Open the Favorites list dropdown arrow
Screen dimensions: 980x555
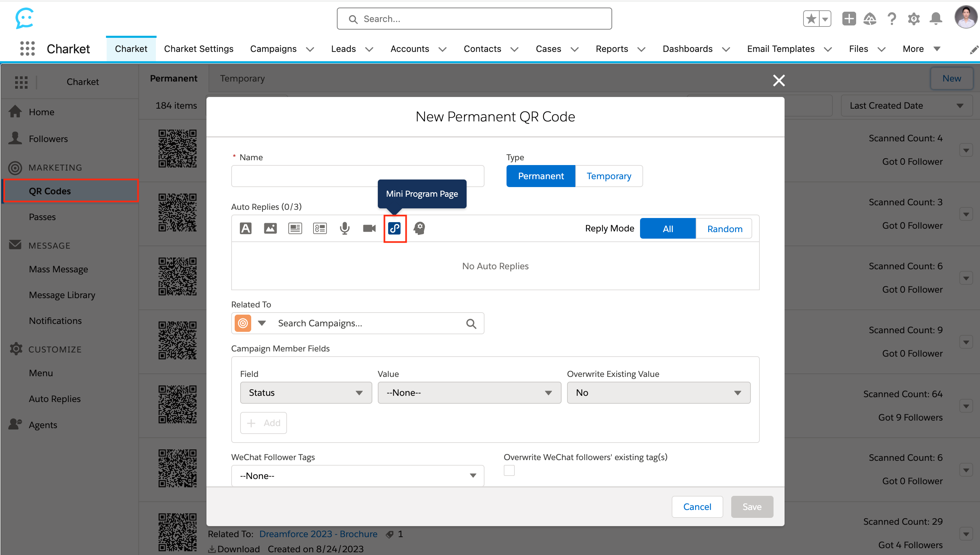coord(825,19)
